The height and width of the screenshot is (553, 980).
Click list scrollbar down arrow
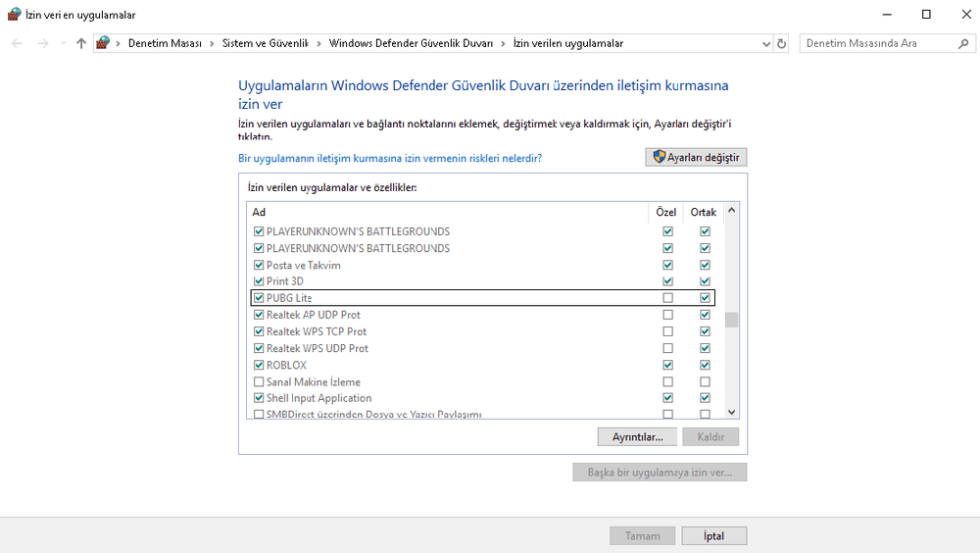coord(731,412)
